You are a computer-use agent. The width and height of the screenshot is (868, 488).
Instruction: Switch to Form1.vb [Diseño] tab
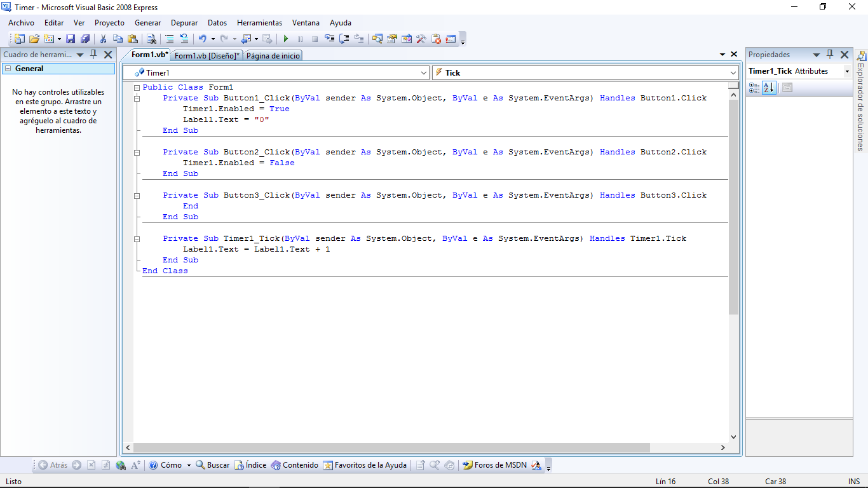[x=207, y=55]
